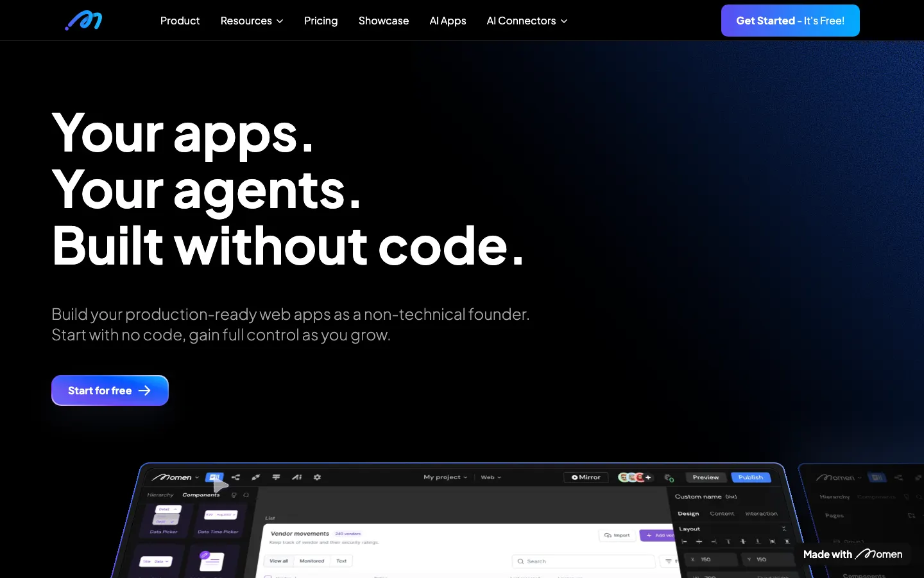Image resolution: width=924 pixels, height=578 pixels.
Task: Click the debug bug icon left of Preview
Action: pyautogui.click(x=669, y=478)
